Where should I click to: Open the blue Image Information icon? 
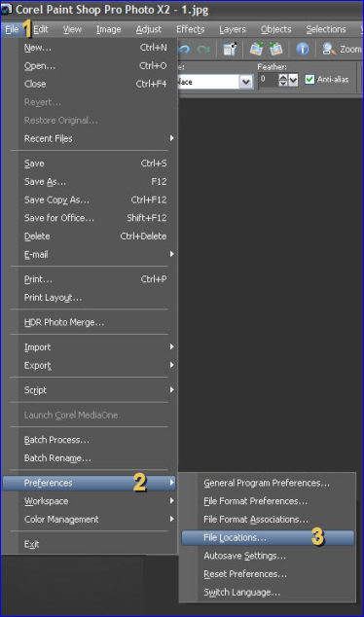tap(303, 49)
